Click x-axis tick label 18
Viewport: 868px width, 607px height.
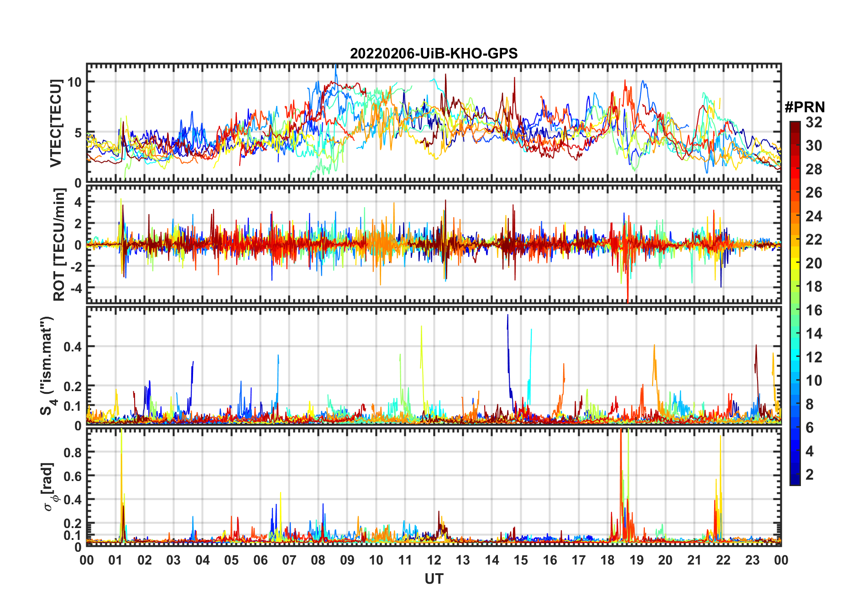pos(607,560)
